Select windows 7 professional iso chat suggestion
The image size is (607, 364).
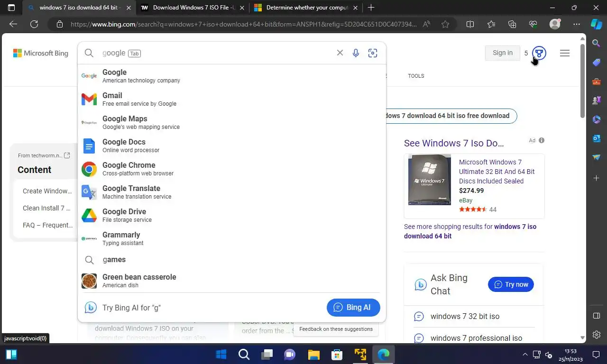point(476,338)
